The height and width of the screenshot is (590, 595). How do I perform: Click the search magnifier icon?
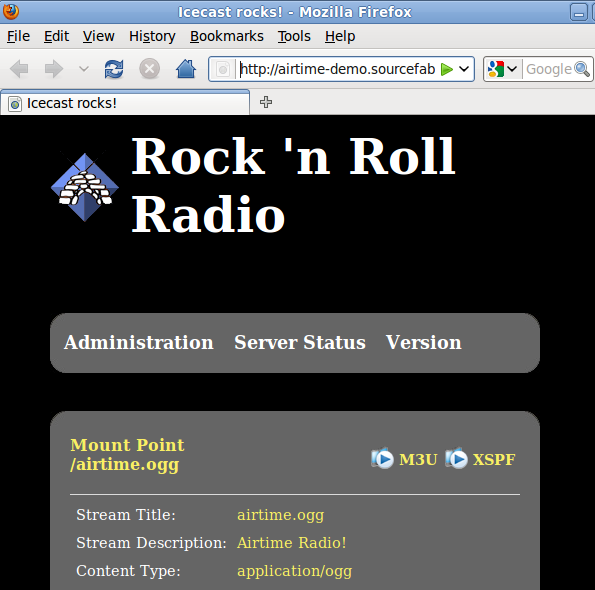tap(582, 69)
